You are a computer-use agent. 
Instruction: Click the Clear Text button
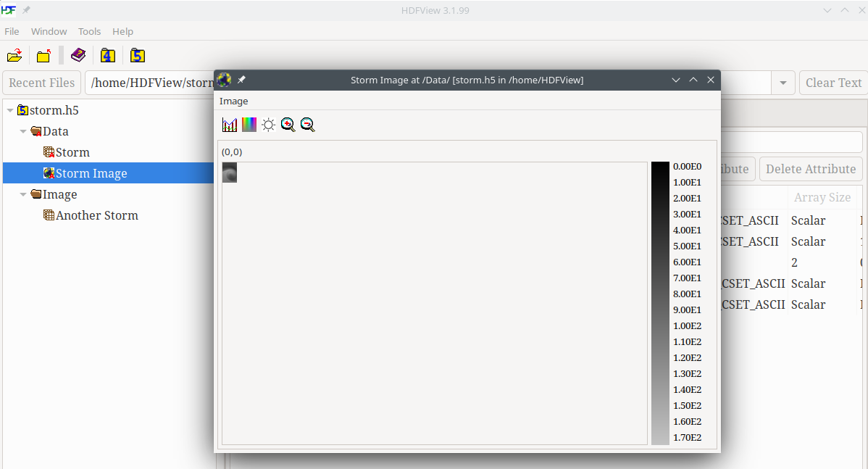833,83
